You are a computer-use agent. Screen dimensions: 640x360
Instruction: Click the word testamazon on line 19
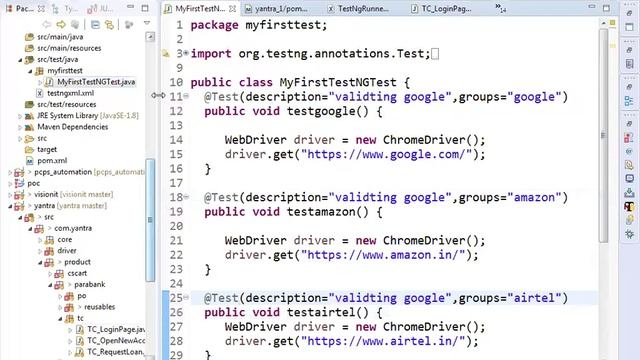[x=321, y=212]
